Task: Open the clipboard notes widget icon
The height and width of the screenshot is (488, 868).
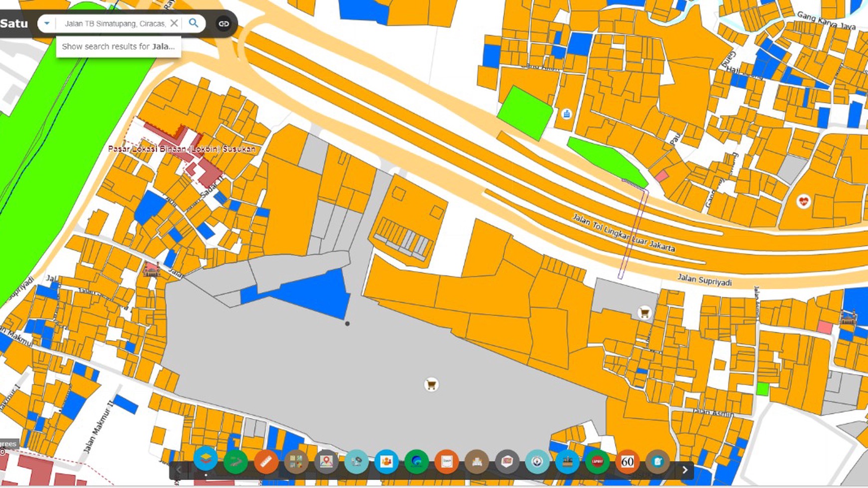Action: [x=657, y=462]
